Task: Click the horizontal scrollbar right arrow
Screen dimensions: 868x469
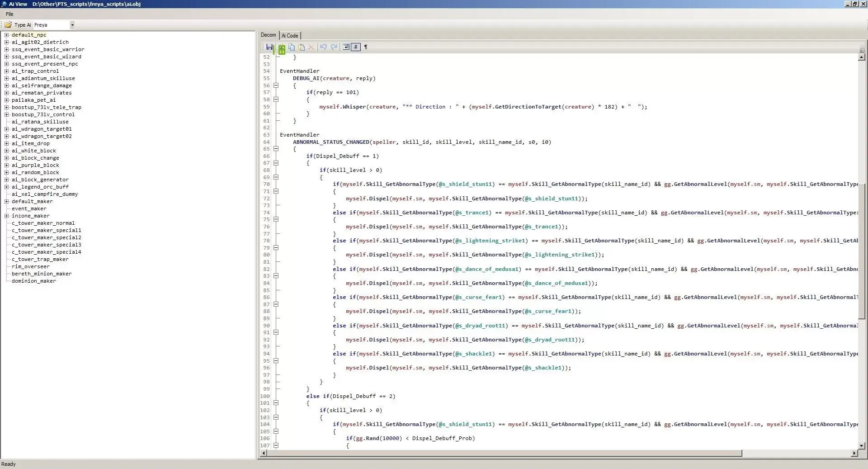Action: tap(854, 453)
